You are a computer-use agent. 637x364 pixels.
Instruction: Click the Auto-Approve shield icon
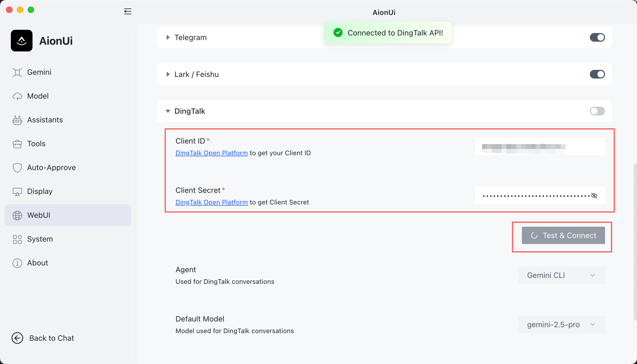pyautogui.click(x=17, y=168)
